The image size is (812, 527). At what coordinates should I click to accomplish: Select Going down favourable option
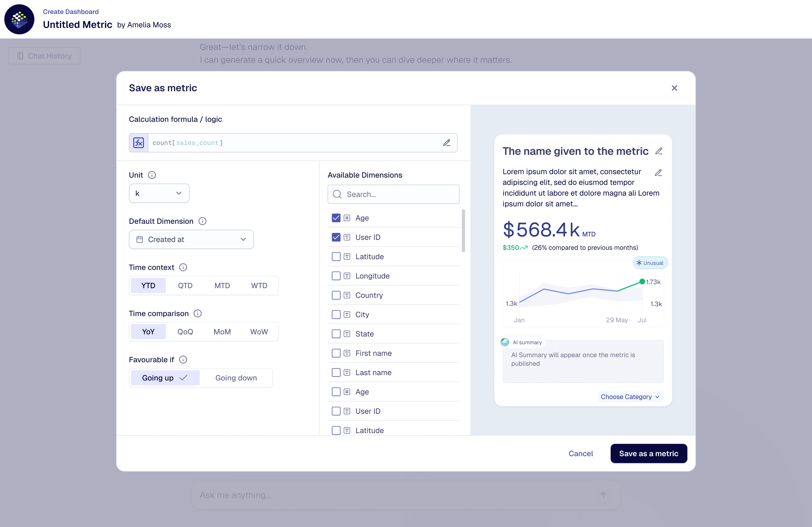pyautogui.click(x=236, y=378)
